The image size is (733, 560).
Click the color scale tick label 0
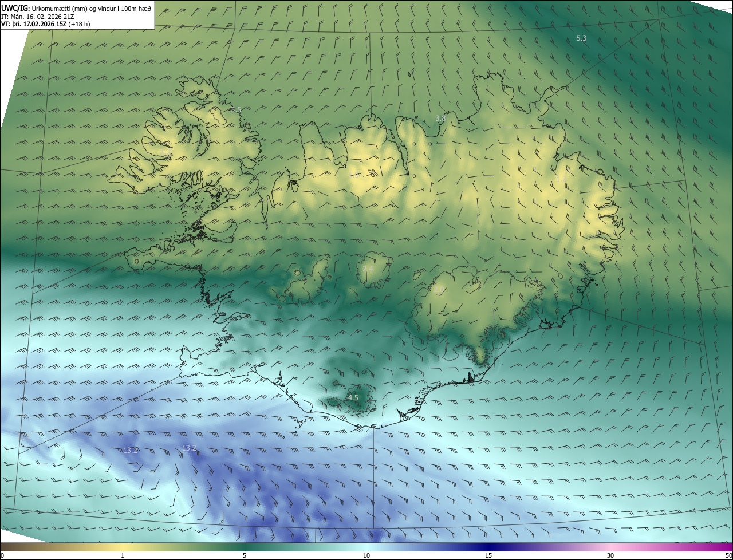pyautogui.click(x=2, y=555)
